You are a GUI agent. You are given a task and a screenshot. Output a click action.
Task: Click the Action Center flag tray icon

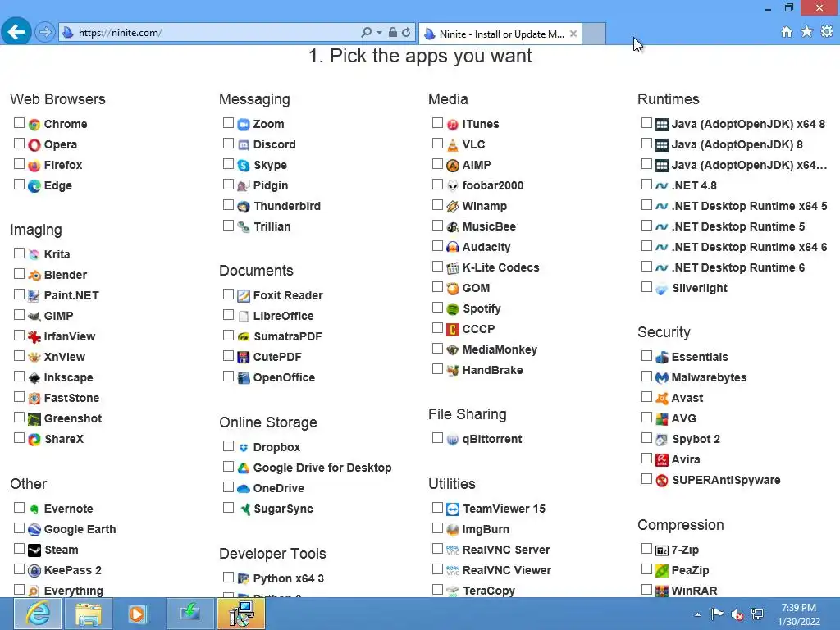(717, 614)
